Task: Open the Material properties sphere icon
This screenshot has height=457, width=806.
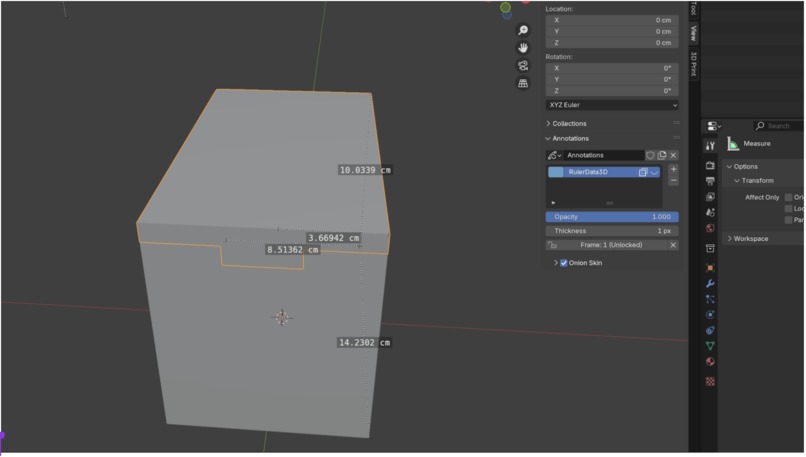Action: pos(710,361)
